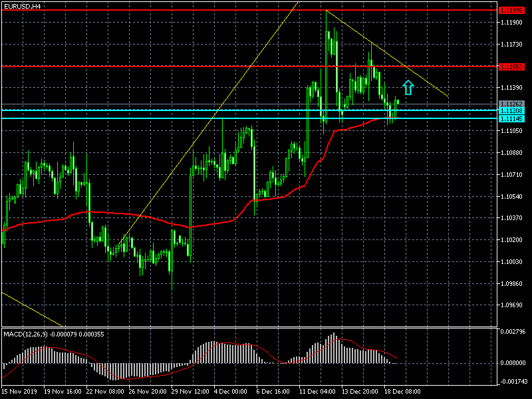Click the 1.11550 red price label
Screen dimensions: 532x399
[511, 67]
